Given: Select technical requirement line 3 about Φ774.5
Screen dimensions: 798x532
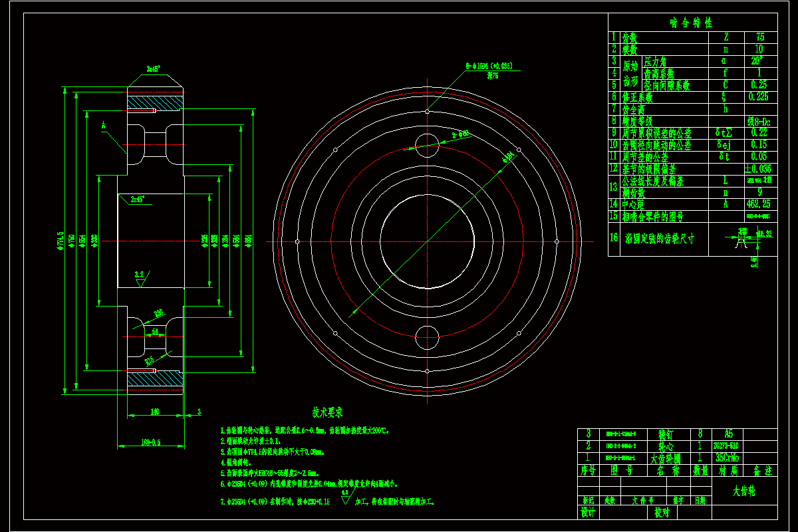Looking at the screenshot, I should 272,452.
